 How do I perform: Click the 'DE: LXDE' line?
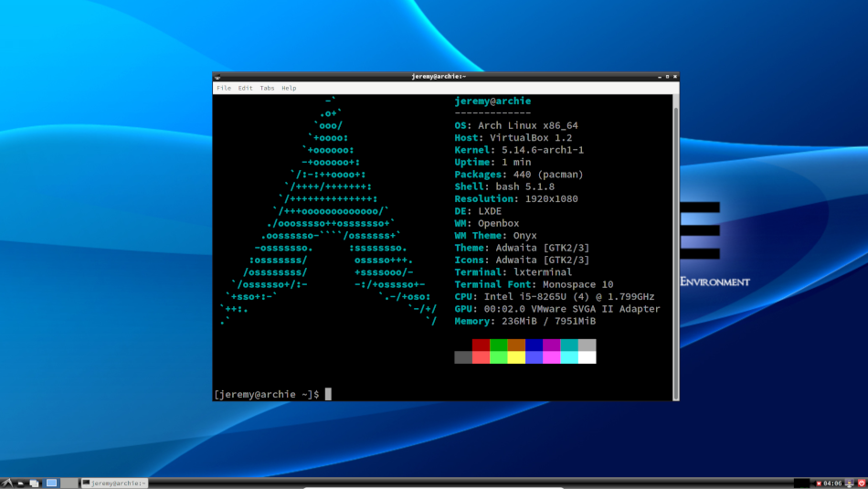click(478, 211)
